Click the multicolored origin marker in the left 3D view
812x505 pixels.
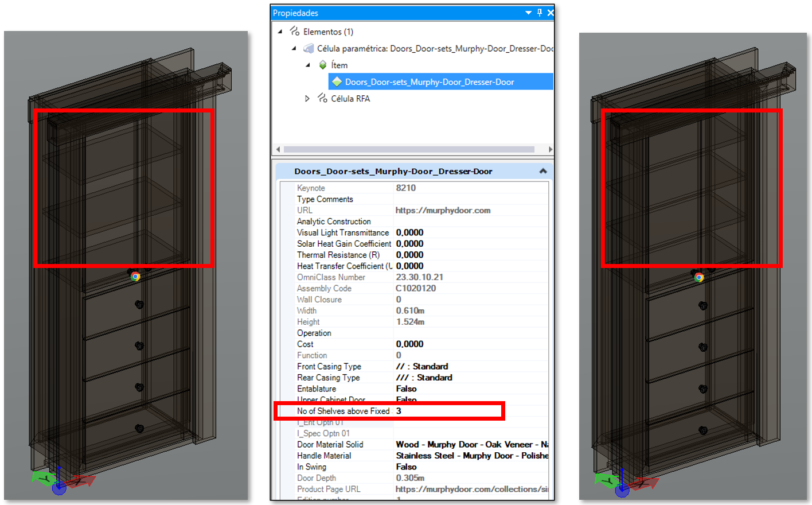pos(135,276)
